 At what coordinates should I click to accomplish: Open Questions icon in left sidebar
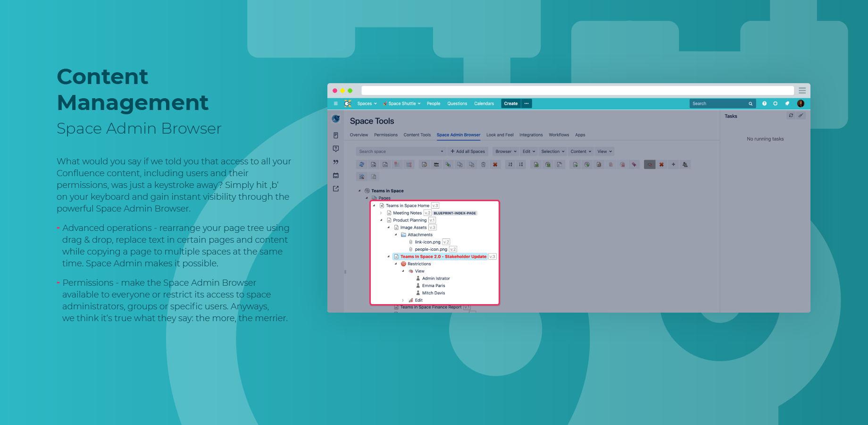[x=336, y=148]
